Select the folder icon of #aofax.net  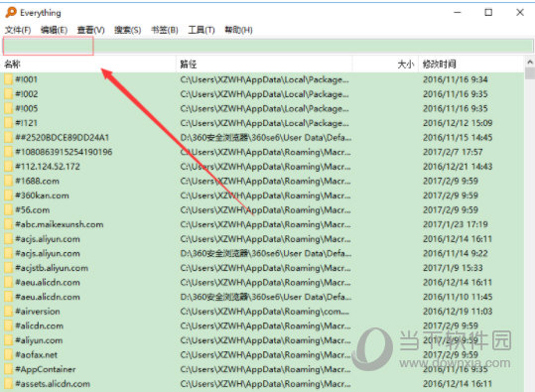click(9, 355)
